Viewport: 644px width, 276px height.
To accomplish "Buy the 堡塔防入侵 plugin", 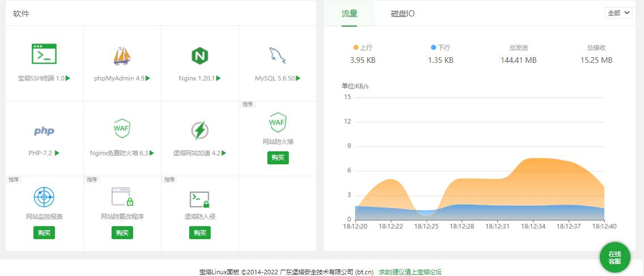I will point(199,233).
